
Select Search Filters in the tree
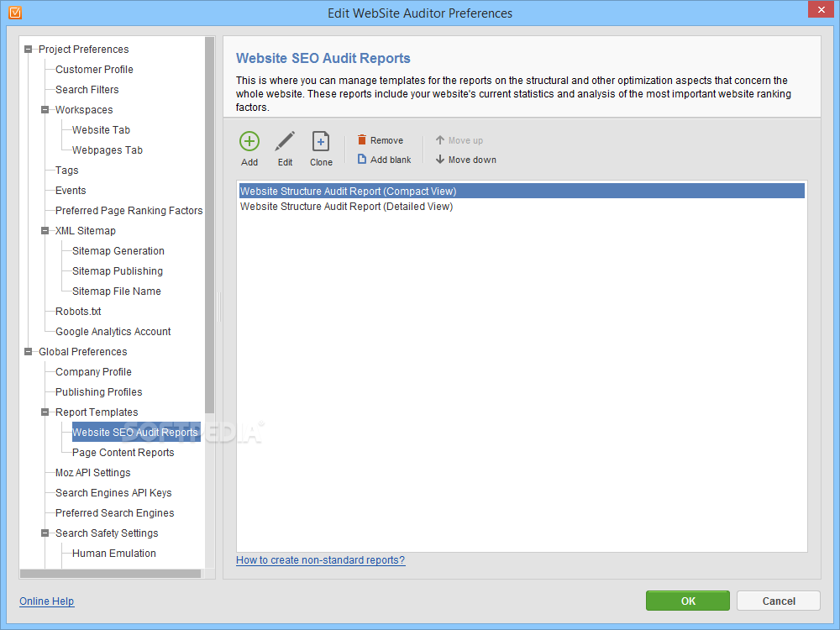tap(87, 90)
